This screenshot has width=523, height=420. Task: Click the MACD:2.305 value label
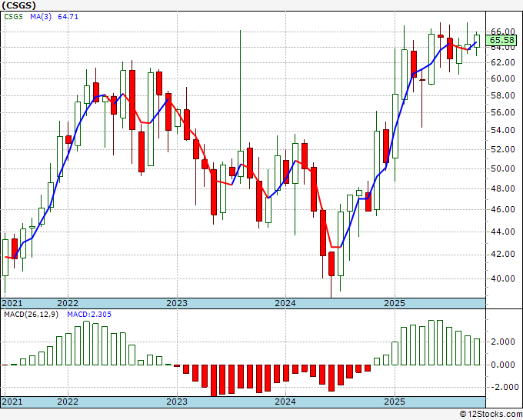click(x=89, y=315)
